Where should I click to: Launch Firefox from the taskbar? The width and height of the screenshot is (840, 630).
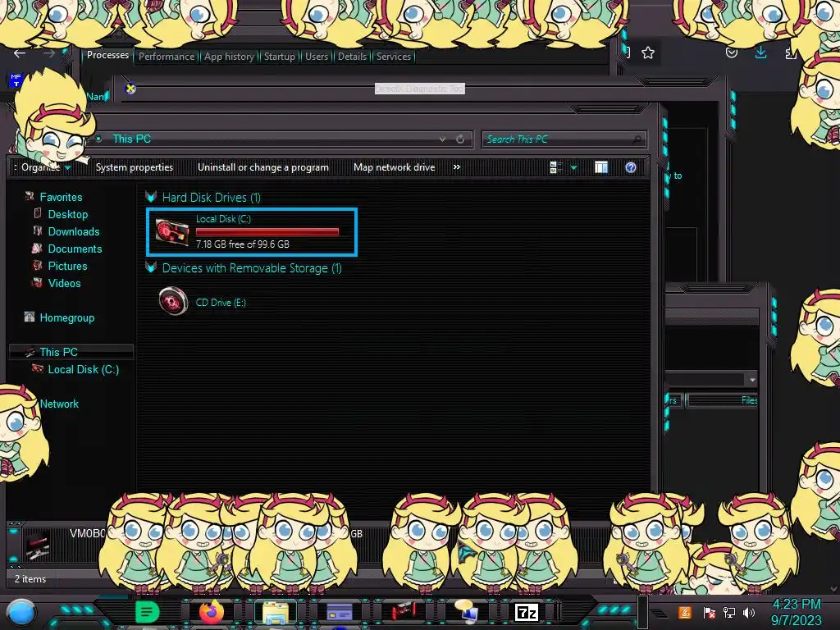[x=212, y=612]
